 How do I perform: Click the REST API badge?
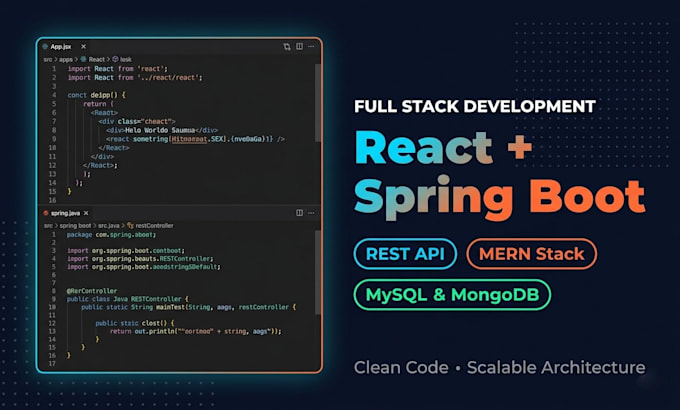click(x=405, y=254)
